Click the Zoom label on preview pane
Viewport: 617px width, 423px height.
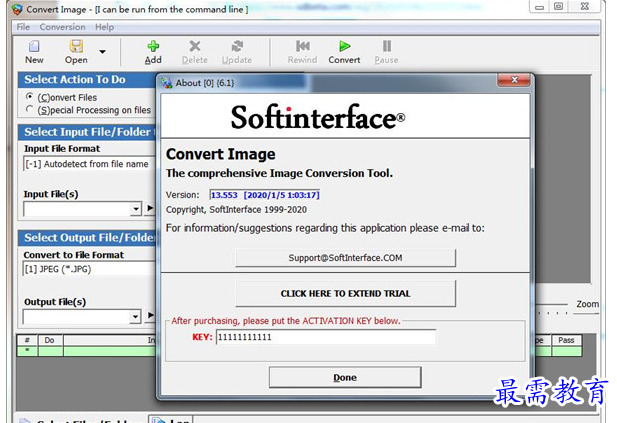[x=587, y=304]
